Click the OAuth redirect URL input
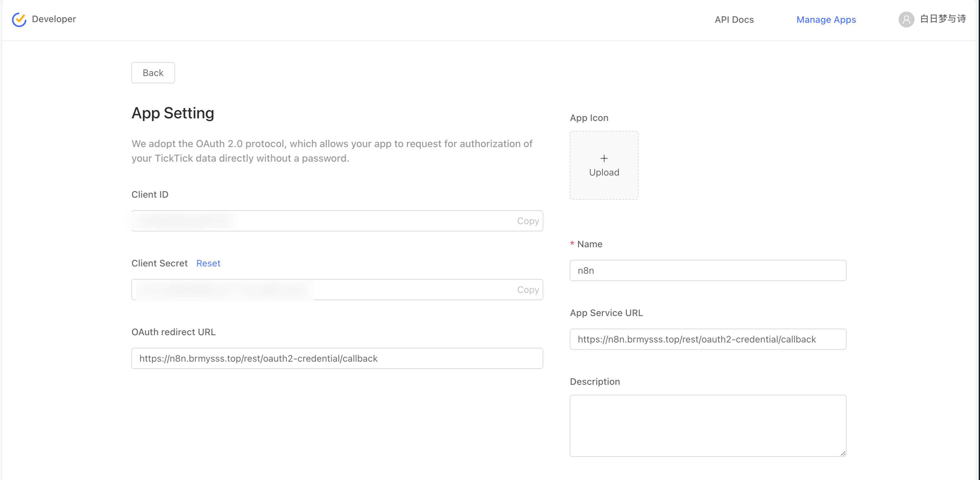Viewport: 980px width, 480px height. pyautogui.click(x=337, y=358)
